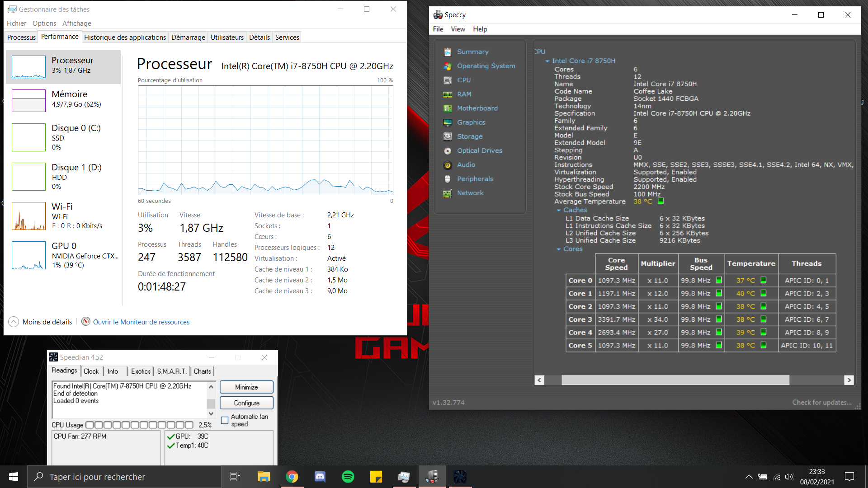Open Peripherals mouse icon in Speccy
The height and width of the screenshot is (488, 868).
pyautogui.click(x=448, y=179)
